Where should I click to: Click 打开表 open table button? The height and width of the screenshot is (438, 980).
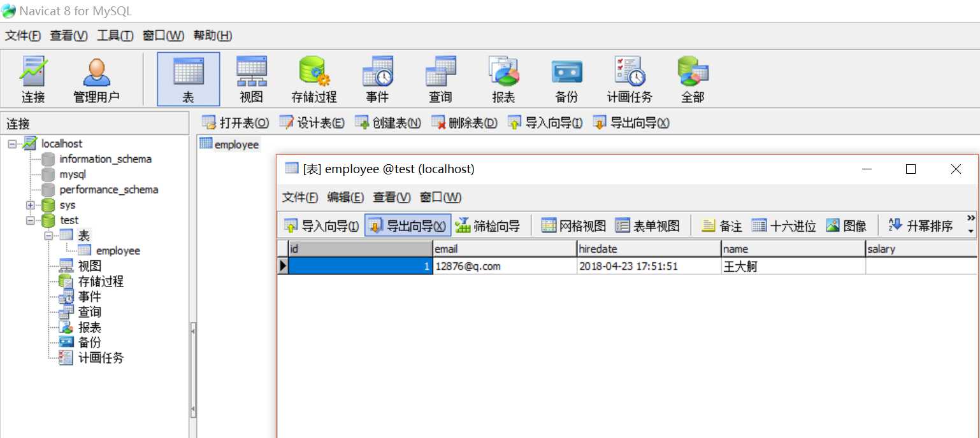coord(235,123)
